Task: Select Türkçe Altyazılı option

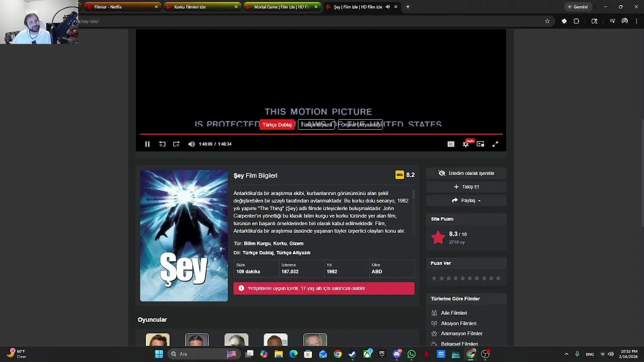Action: pyautogui.click(x=316, y=125)
